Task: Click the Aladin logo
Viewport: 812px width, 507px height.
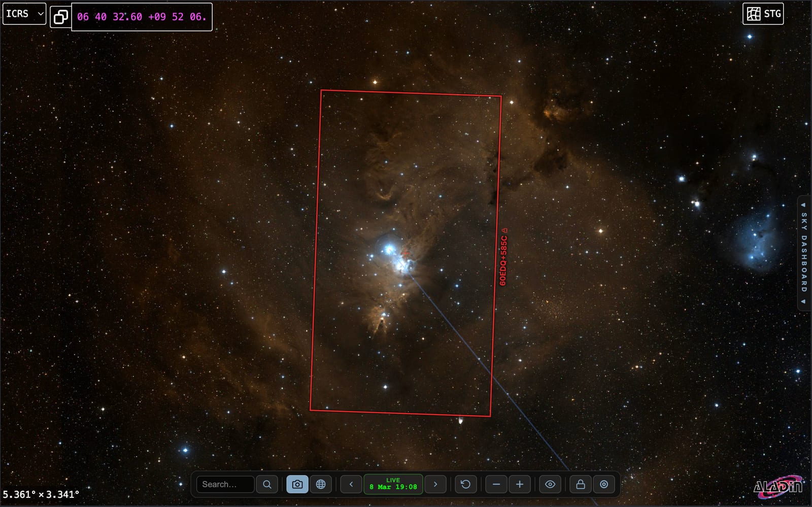Action: tap(779, 487)
